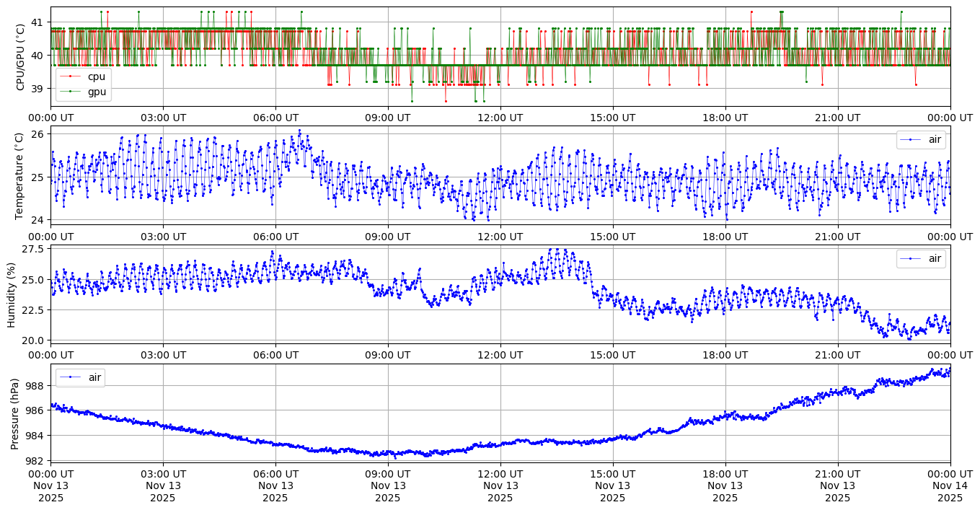Click the 24 tick on Temperature axis
The width and height of the screenshot is (980, 510).
[37, 220]
